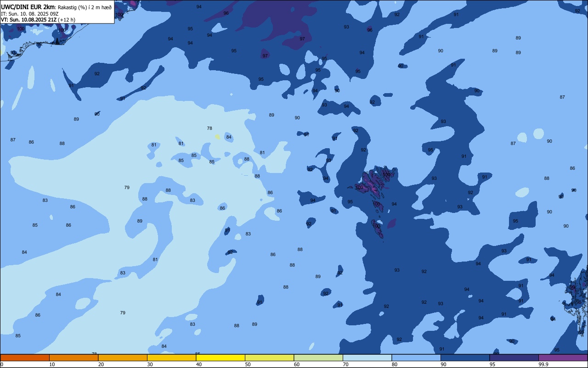Click the 'VT: Sun. 10.08.2025 21Z' valid time
Viewport: 588px width, 368px height.
[x=28, y=20]
